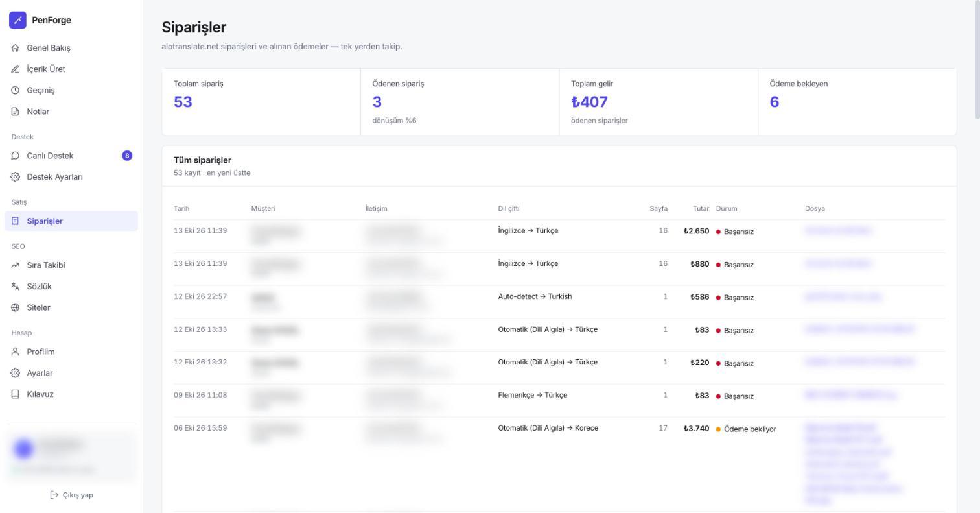Image resolution: width=980 pixels, height=513 pixels.
Task: Click the Tutar column header
Action: [701, 208]
